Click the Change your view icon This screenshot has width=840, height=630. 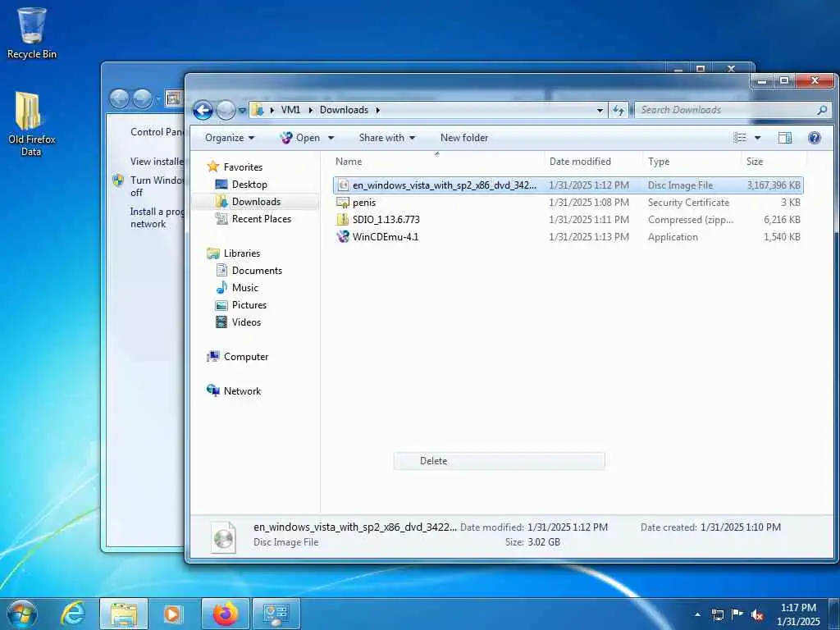[x=740, y=138]
